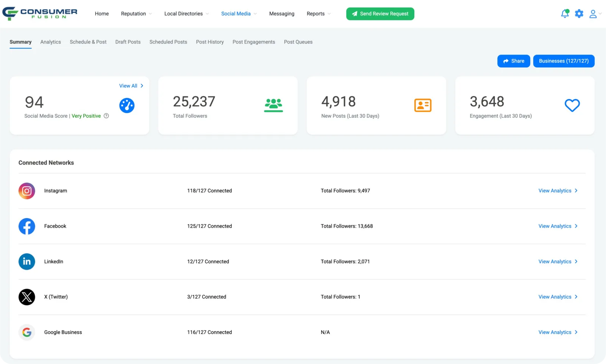Open the settings gear icon
The width and height of the screenshot is (606, 364).
[x=579, y=14]
